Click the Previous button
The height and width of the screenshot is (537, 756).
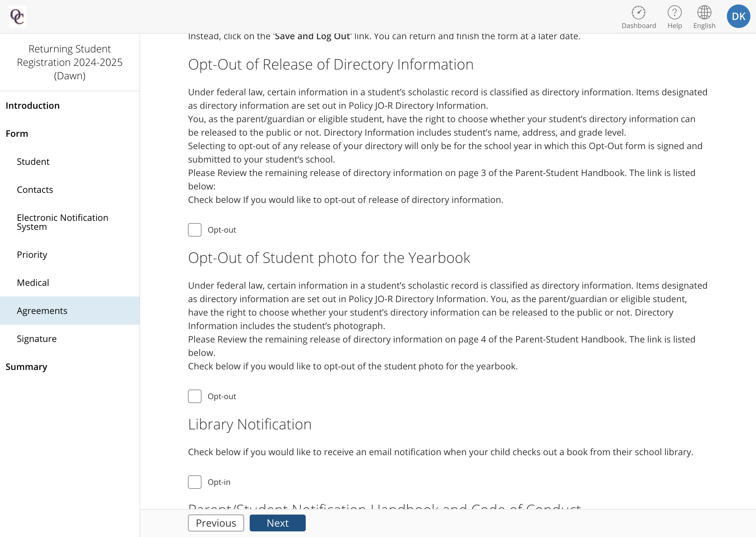(216, 523)
